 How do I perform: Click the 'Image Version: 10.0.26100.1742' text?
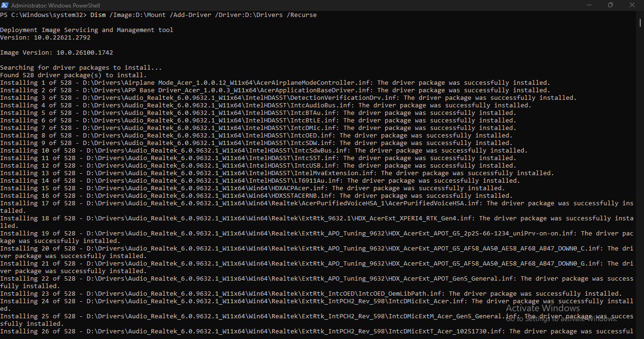tap(57, 53)
